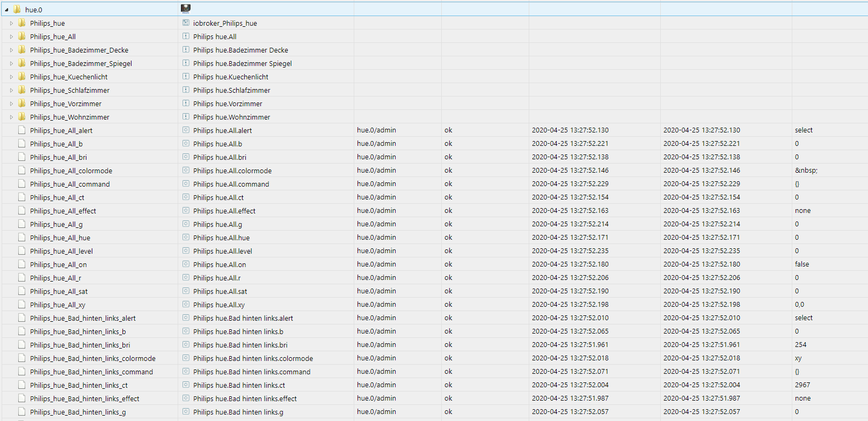Viewport: 868px width, 421px height.
Task: Expand the Philips_hue_Schlafzimmer folder
Action: [11, 90]
